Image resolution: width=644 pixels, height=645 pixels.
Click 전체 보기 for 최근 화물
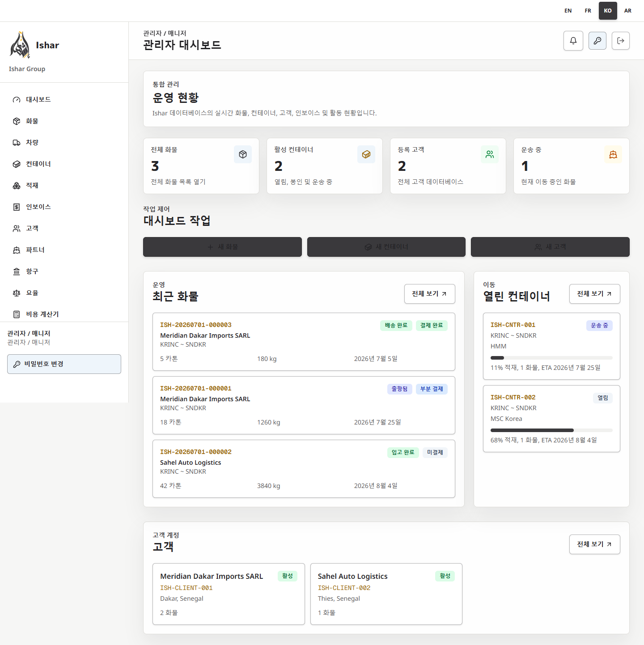coord(430,294)
